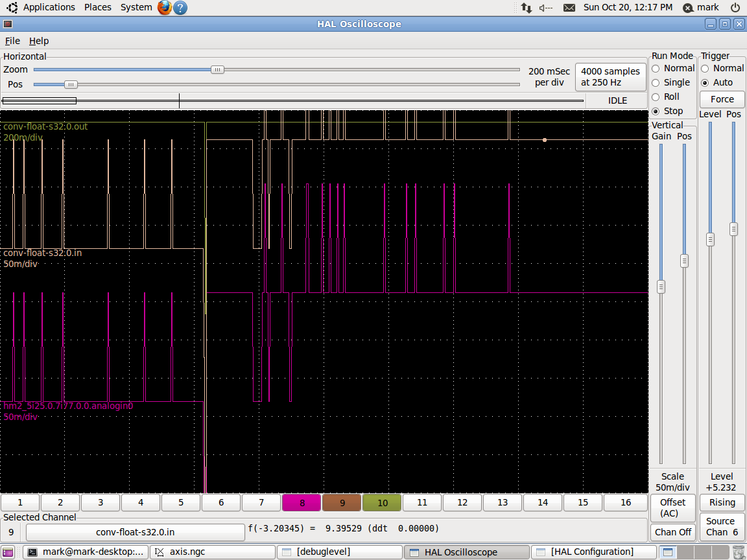
Task: Click the orange cursor dot on the waveform
Action: (545, 140)
